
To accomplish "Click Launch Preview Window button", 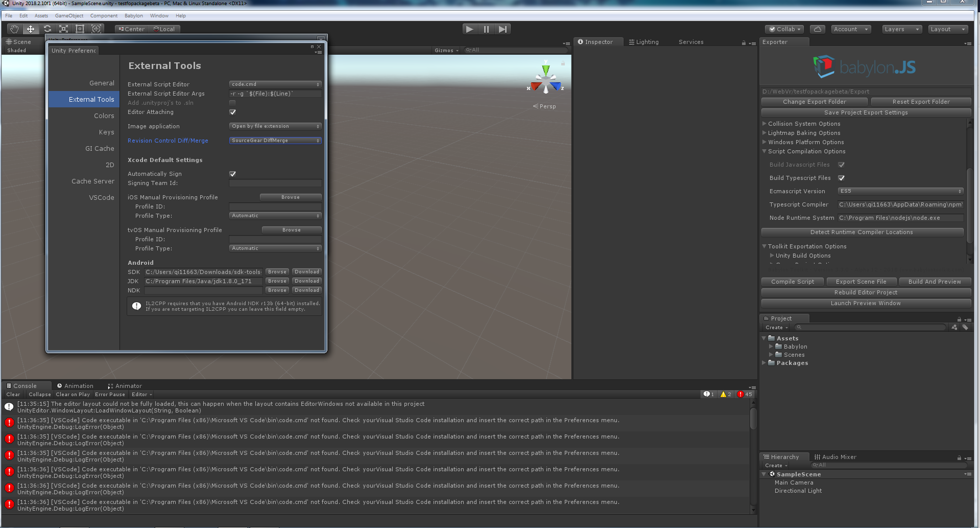I will [866, 303].
